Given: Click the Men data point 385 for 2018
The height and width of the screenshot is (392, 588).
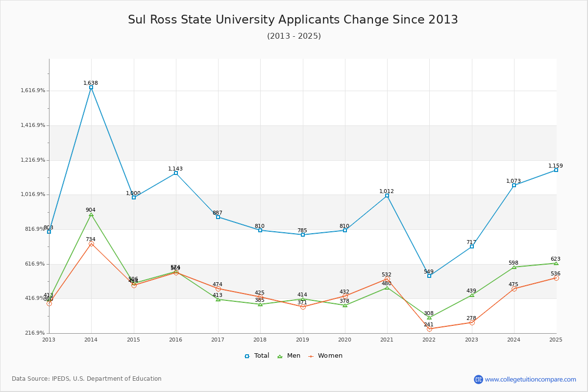Looking at the screenshot, I should click(x=260, y=304).
